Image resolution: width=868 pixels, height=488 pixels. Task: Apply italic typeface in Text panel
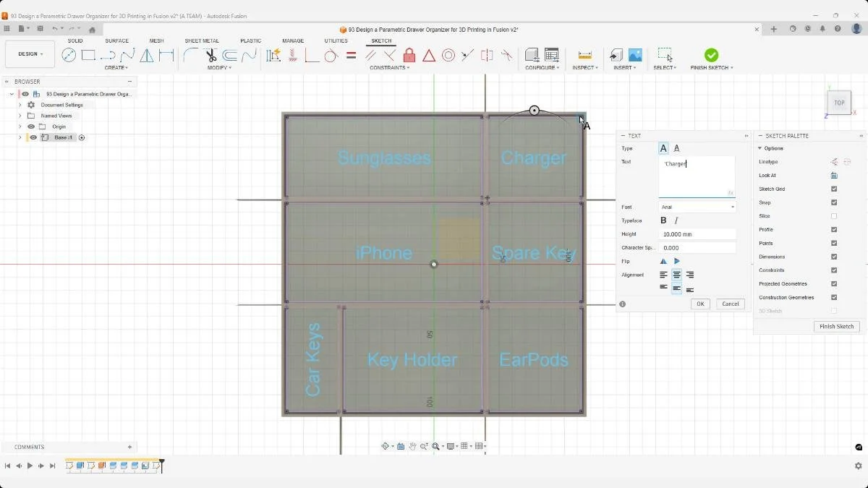coord(676,221)
